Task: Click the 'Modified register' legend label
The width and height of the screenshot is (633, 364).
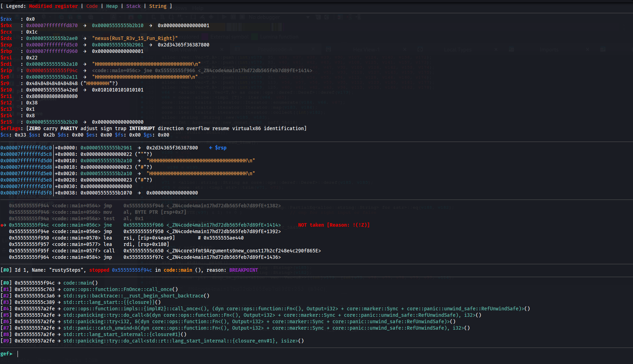Action: click(53, 6)
